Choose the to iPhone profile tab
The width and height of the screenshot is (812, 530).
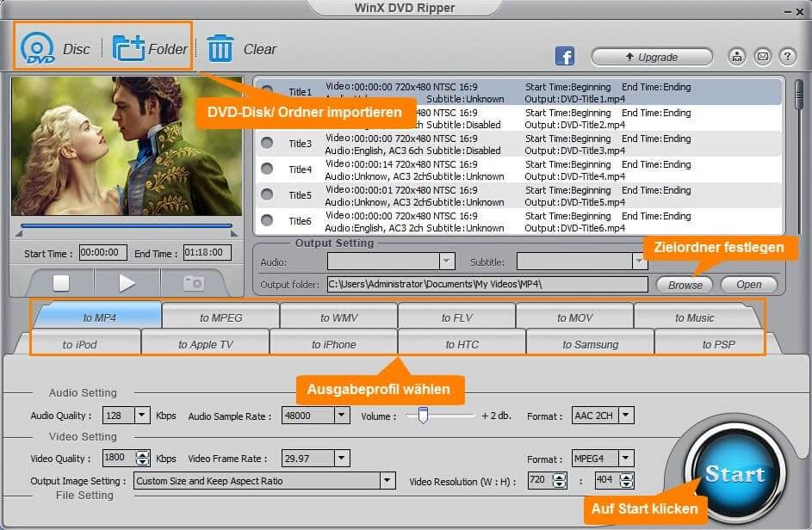pos(334,344)
